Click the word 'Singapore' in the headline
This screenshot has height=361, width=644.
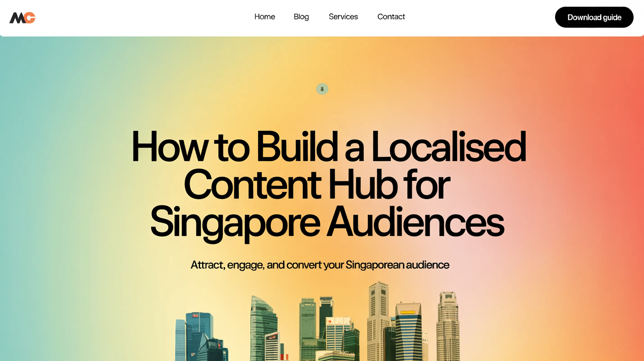click(235, 222)
